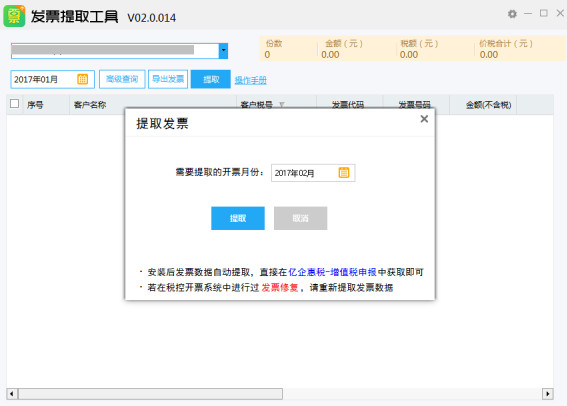
Task: Click the gray 取消 button in dialog
Action: (x=300, y=218)
